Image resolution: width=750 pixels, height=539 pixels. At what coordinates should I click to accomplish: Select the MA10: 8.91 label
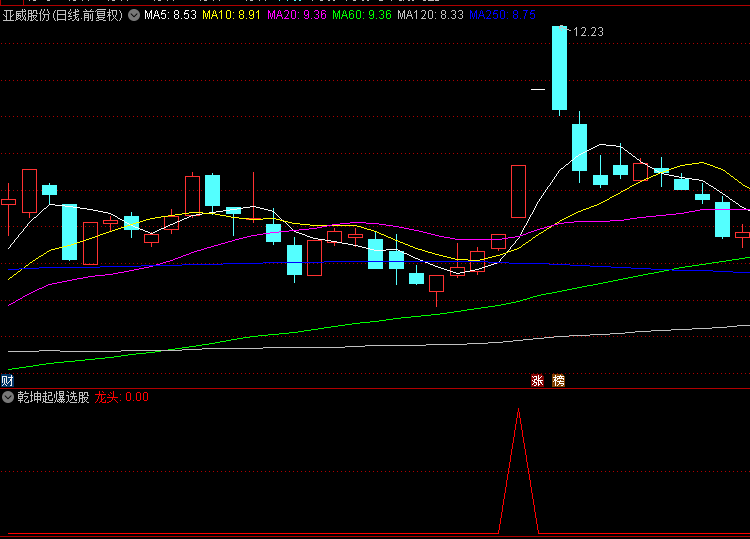pos(231,15)
